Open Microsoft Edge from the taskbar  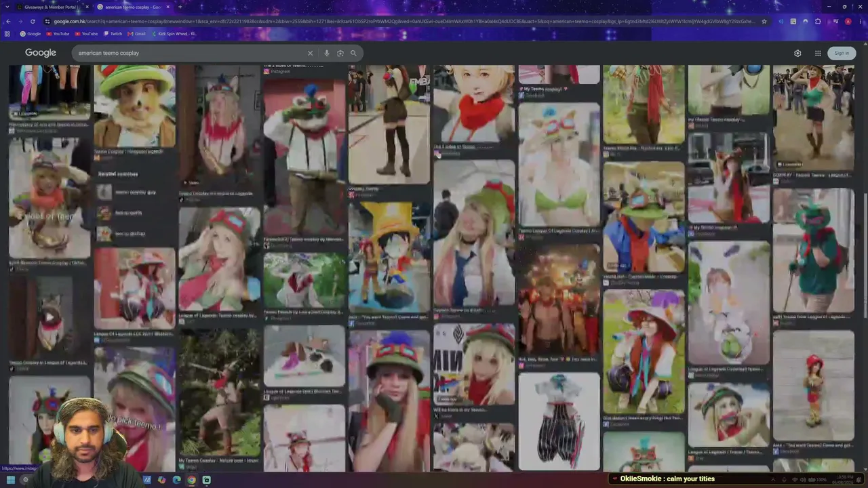point(176,480)
